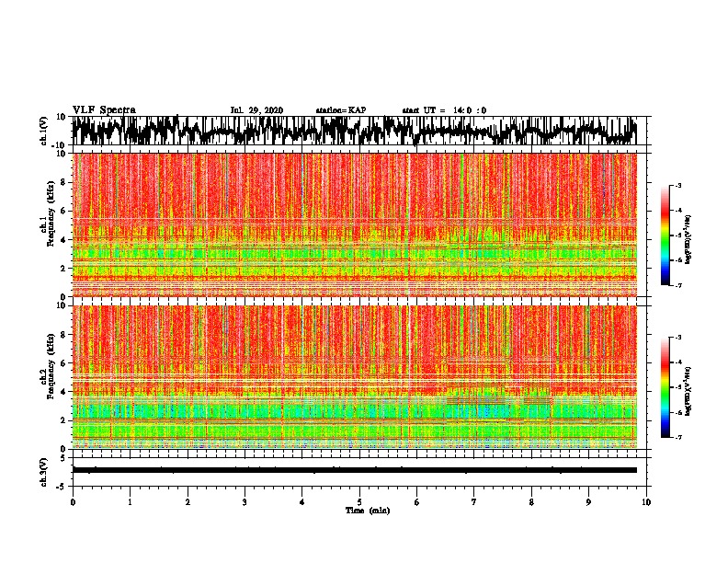Click the '3' tick label on time axis
Screen dimensions: 728x563
[x=245, y=501]
